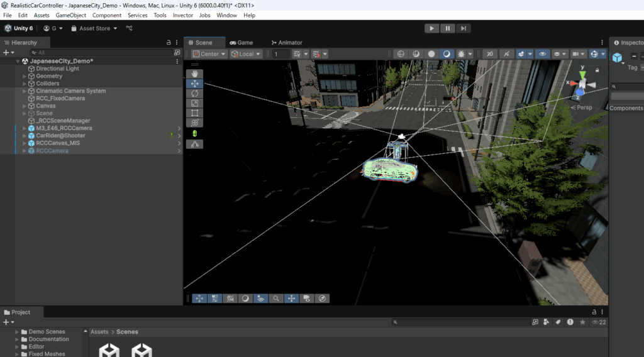Expand Cinematic Camera System node
Screen dimensions: 644x357
(x=25, y=91)
